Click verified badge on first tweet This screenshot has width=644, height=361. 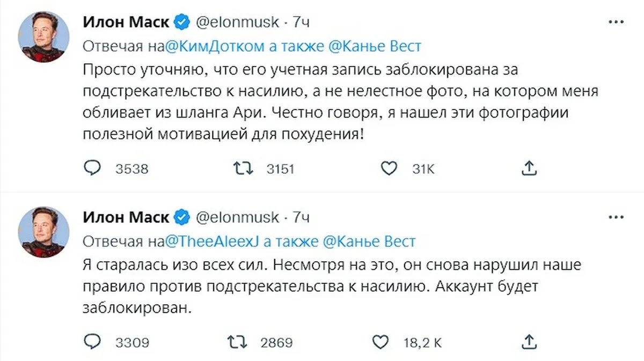pyautogui.click(x=182, y=23)
